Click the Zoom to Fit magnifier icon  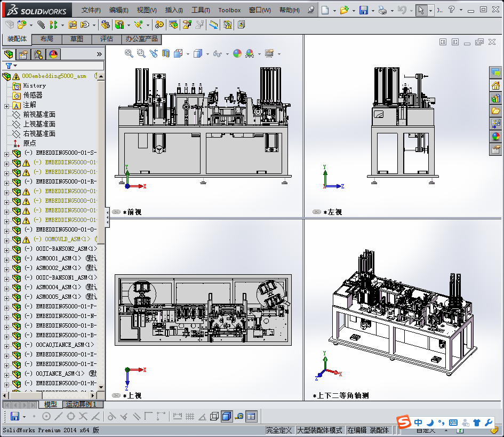129,53
